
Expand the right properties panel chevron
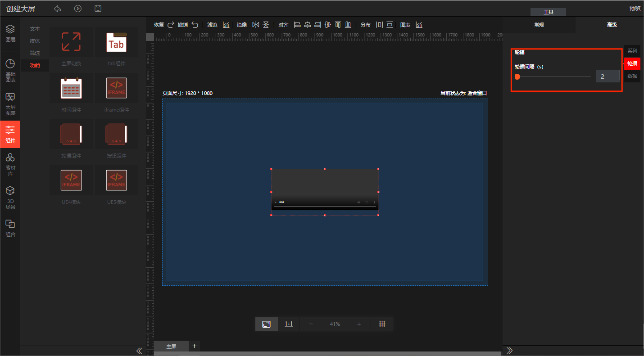(510, 351)
